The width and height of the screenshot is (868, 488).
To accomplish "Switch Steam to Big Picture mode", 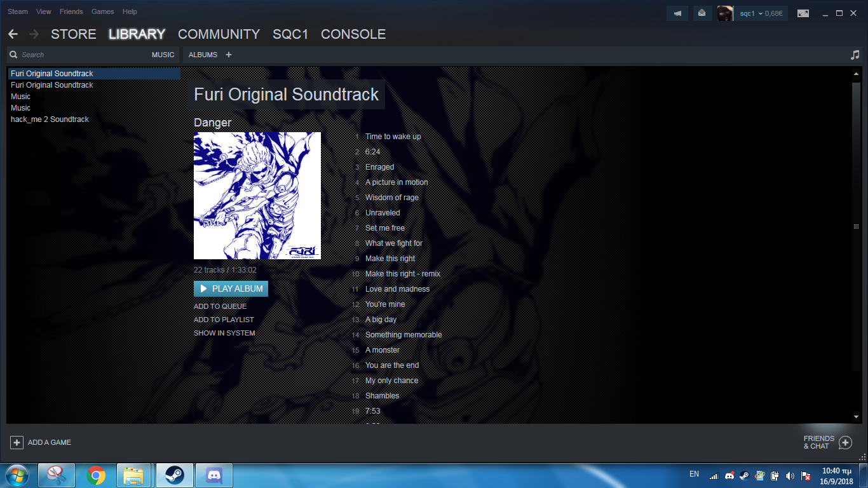I will 803,13.
